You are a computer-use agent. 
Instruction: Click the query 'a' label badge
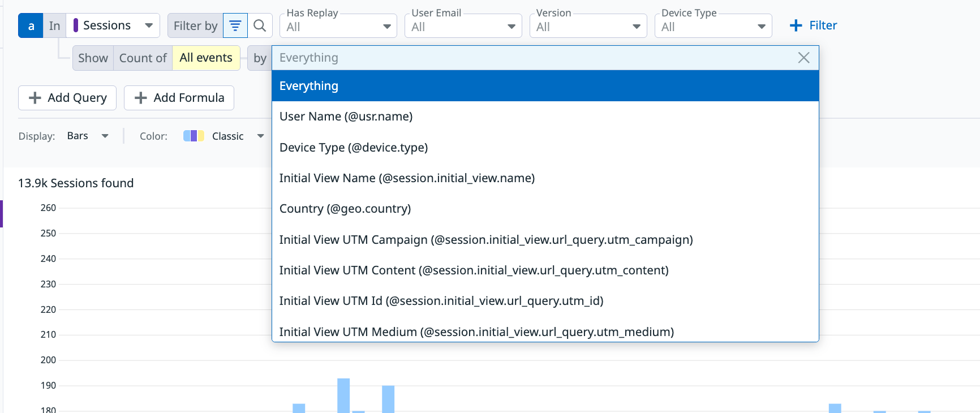31,26
